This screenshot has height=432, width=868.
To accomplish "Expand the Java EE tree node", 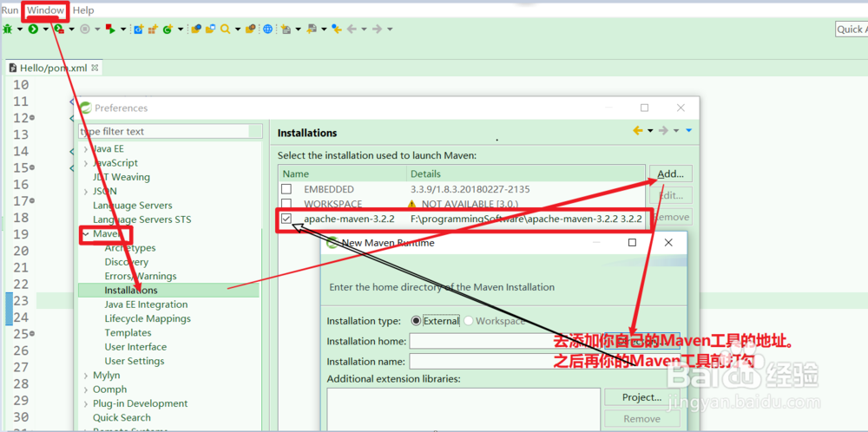I will click(86, 149).
